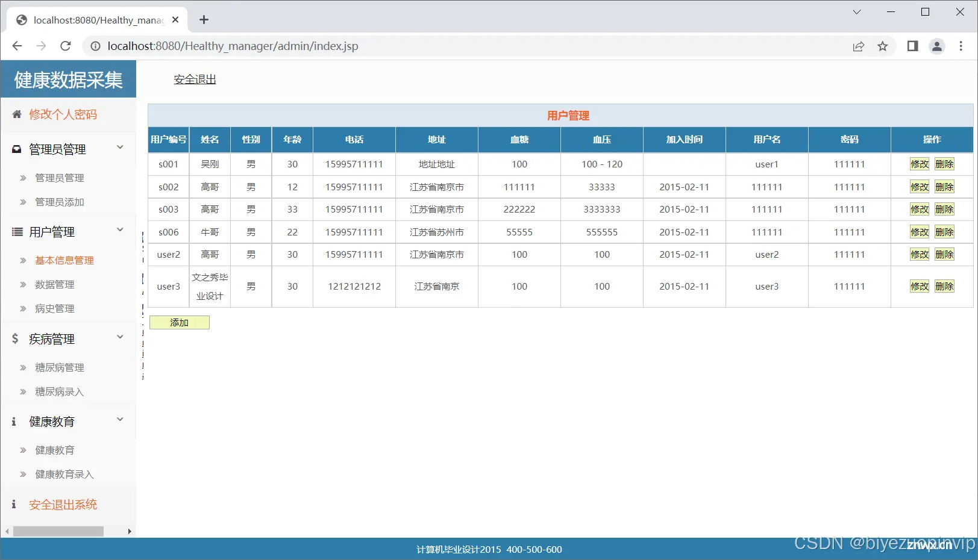The width and height of the screenshot is (978, 560).
Task: Click the 添加 button below table
Action: [180, 323]
